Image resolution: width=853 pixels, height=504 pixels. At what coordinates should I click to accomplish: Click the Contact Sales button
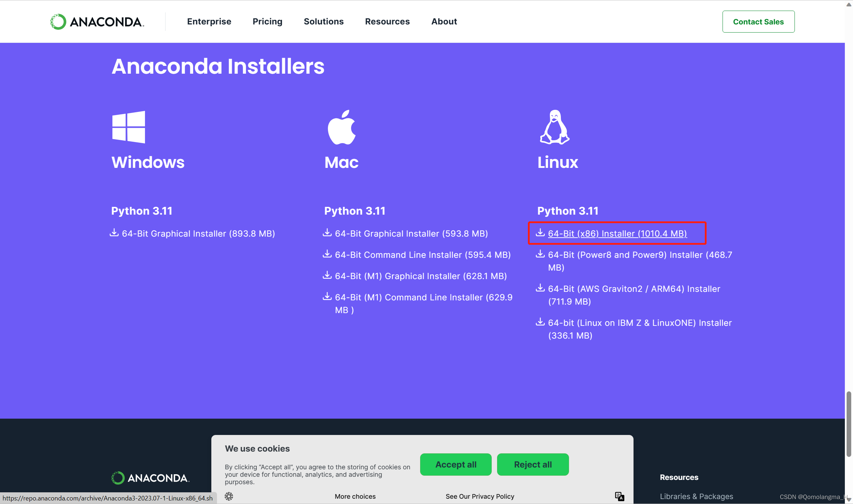pyautogui.click(x=758, y=21)
